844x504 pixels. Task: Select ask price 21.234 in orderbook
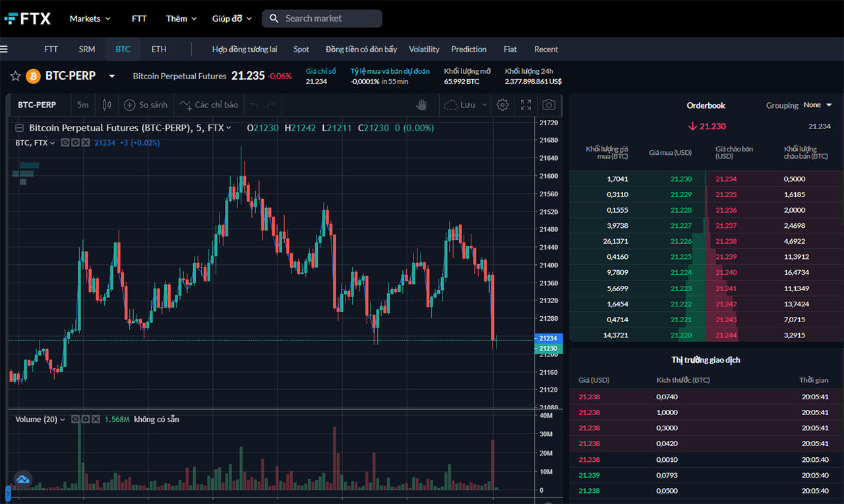coord(726,179)
